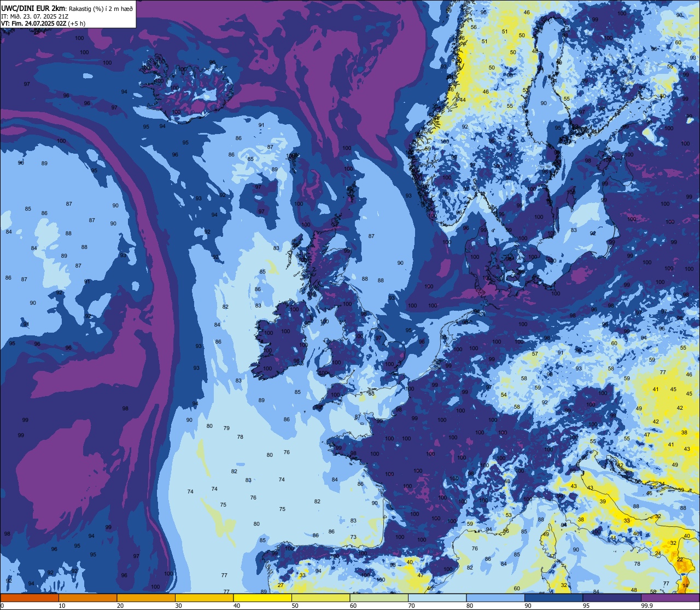Screen dimensions: 700x610
Task: Click the purple above-99.9 legend swatch
Action: [x=670, y=597]
